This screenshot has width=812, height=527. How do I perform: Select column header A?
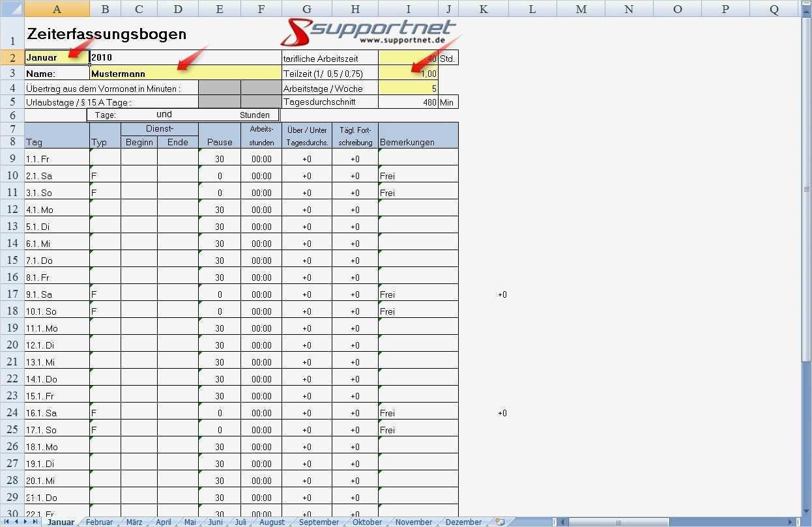click(x=57, y=8)
